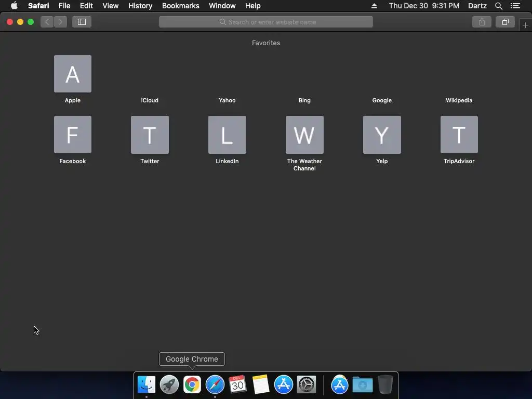Open the Apple favorite tile
This screenshot has width=532, height=399.
coord(73,74)
